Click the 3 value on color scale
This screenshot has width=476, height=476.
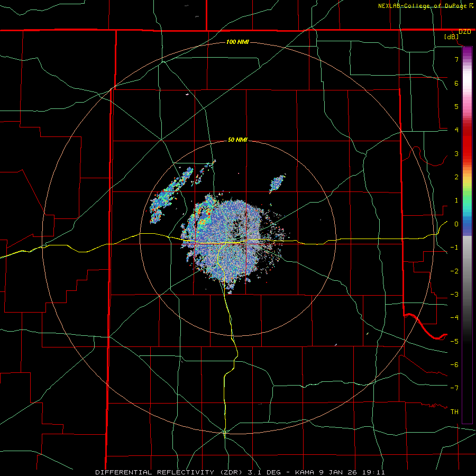[456, 153]
